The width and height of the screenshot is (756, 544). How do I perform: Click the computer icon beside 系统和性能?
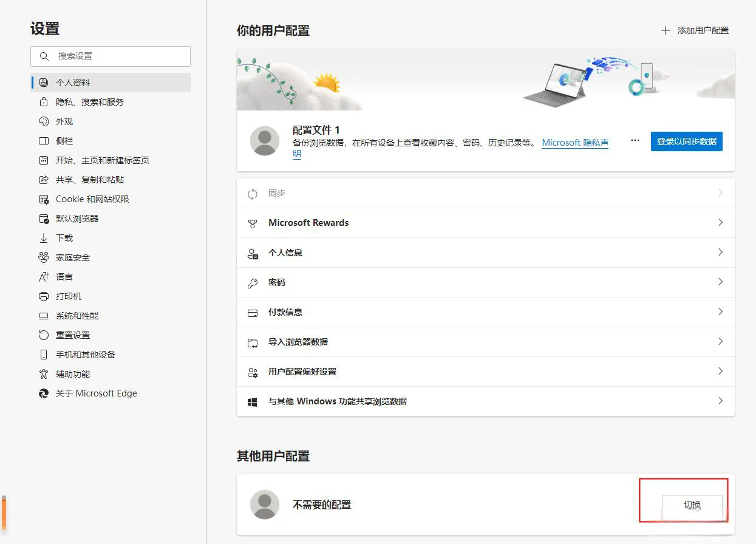pyautogui.click(x=43, y=316)
